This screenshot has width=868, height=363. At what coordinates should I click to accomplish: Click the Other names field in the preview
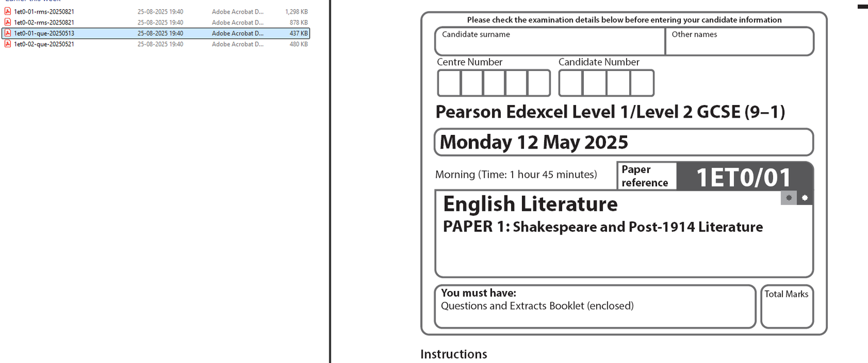739,41
